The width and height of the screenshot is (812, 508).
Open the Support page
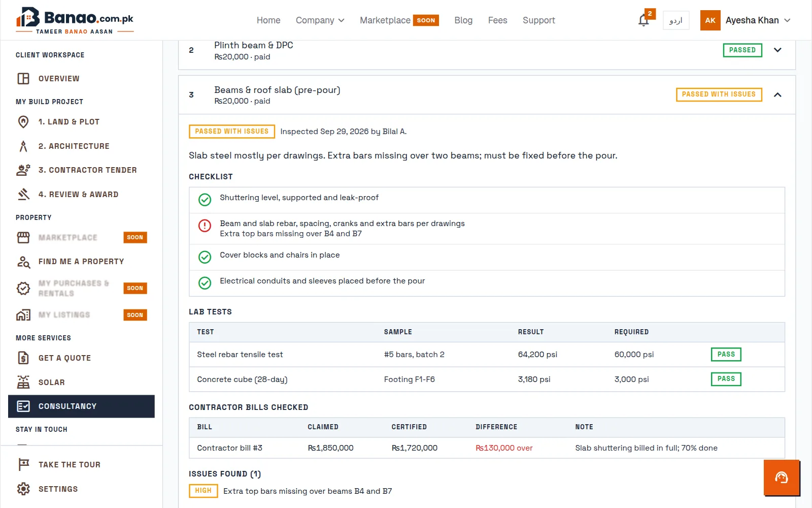[539, 20]
